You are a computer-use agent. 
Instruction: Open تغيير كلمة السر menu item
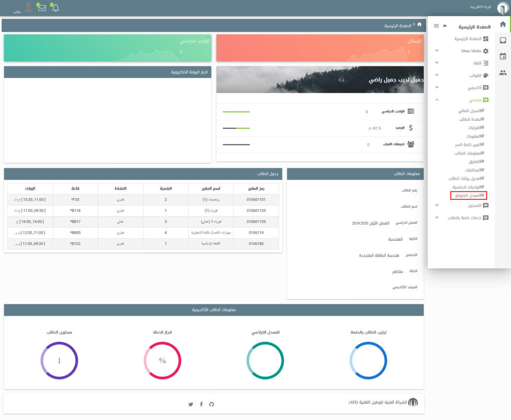point(468,144)
